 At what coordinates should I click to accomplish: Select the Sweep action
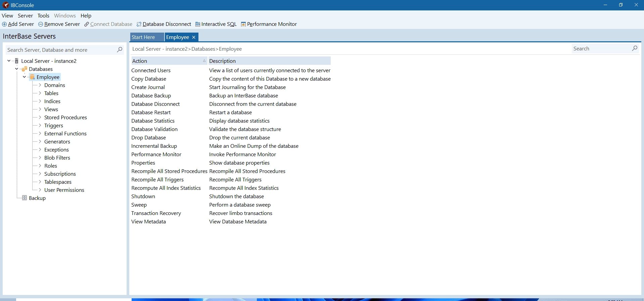click(x=139, y=205)
